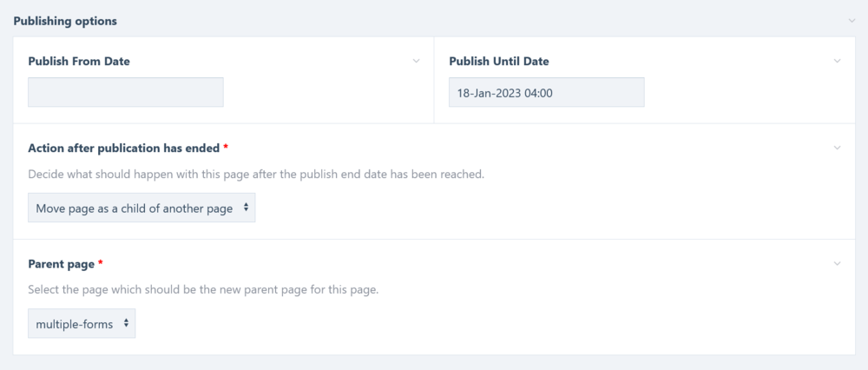Click the red asterisk after action label

coord(226,148)
